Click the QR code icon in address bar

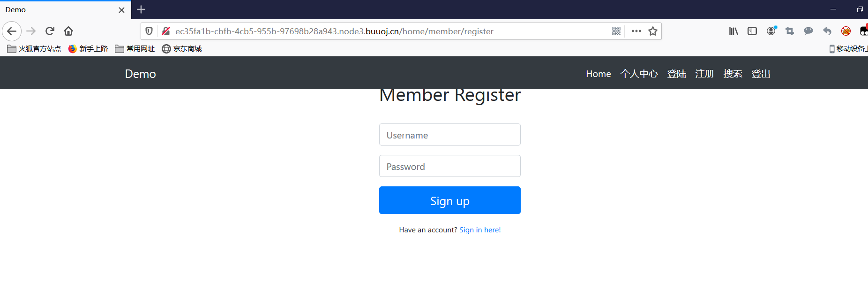(616, 31)
